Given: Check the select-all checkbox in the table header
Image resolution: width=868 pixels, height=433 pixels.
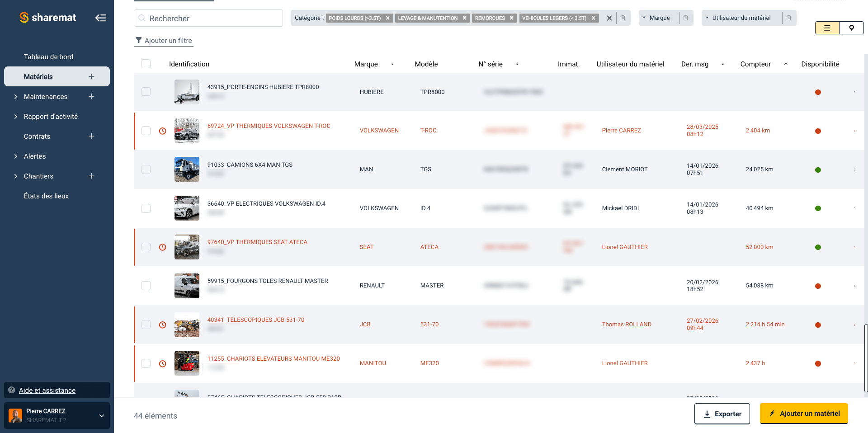Looking at the screenshot, I should 146,64.
